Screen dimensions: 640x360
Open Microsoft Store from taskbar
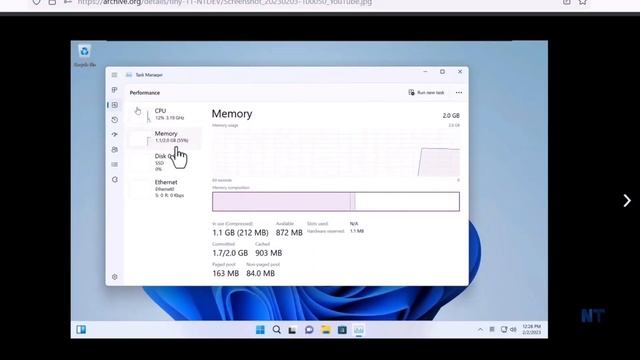342,329
